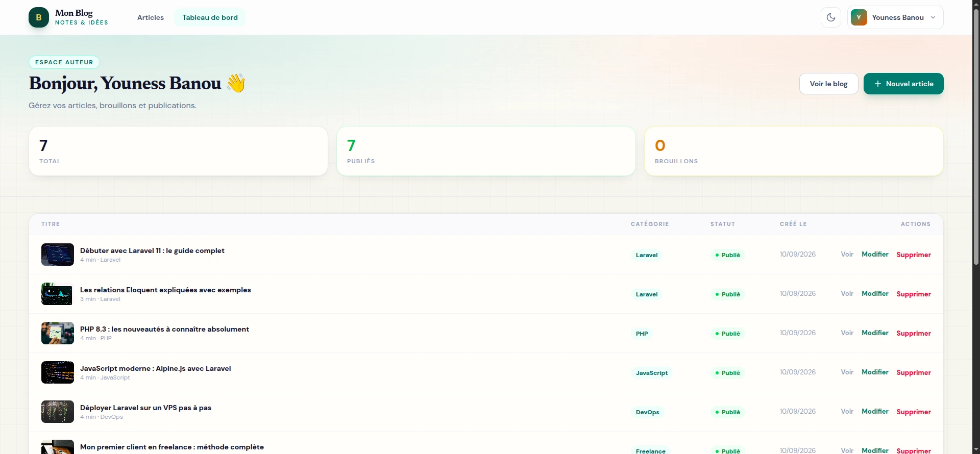
Task: Click the Brouillons stat card
Action: pyautogui.click(x=794, y=151)
